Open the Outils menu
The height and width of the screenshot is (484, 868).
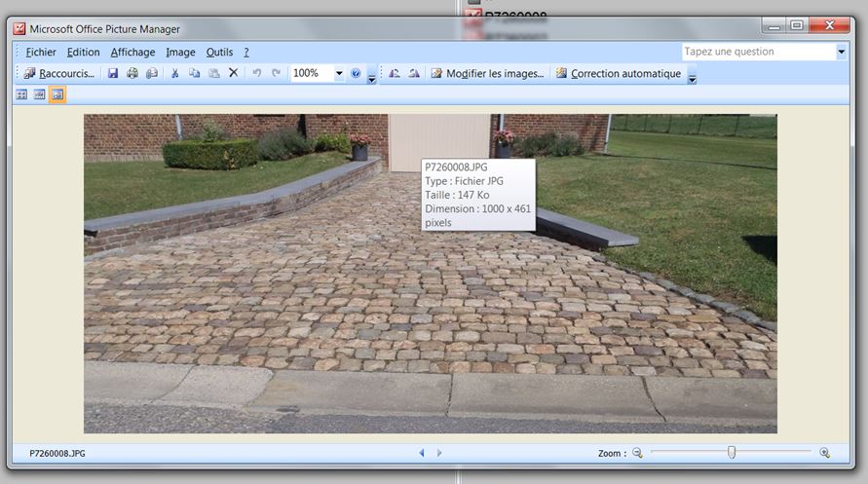219,52
